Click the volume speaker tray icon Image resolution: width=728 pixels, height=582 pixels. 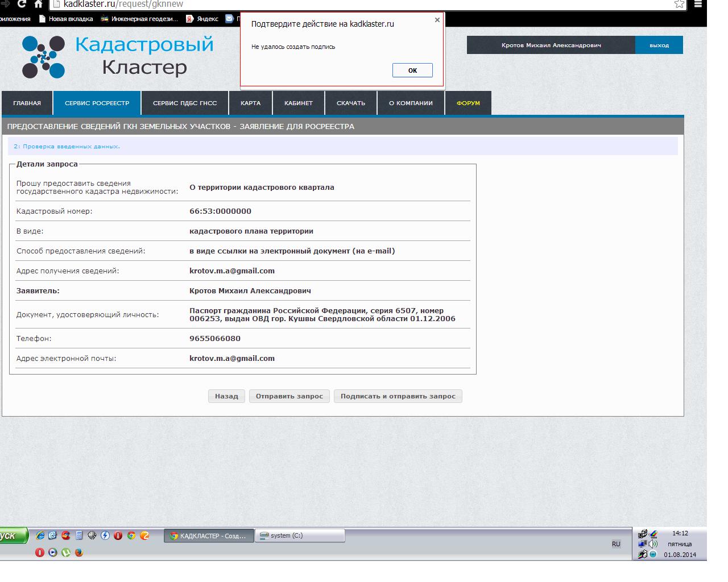click(x=653, y=544)
